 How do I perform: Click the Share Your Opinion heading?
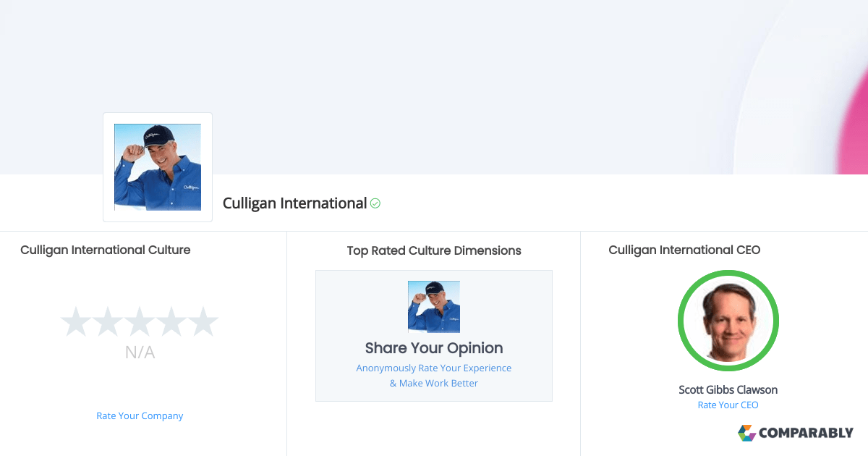[433, 348]
